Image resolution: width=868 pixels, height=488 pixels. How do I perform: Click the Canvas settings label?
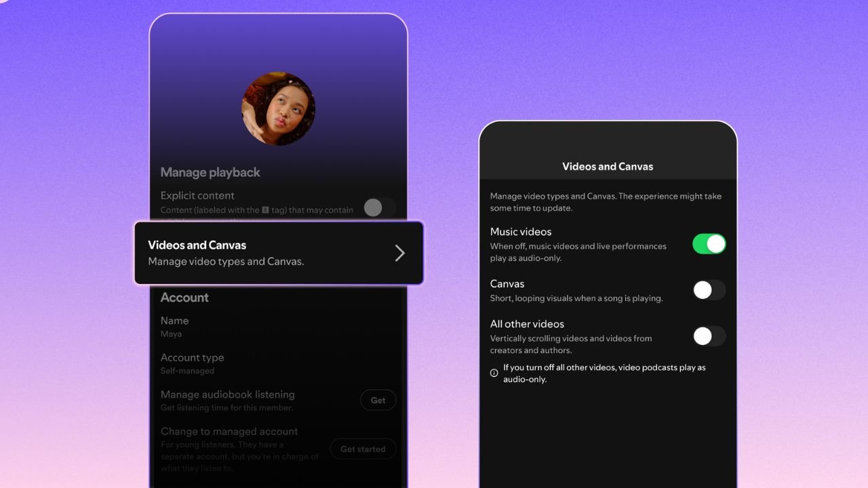point(507,283)
